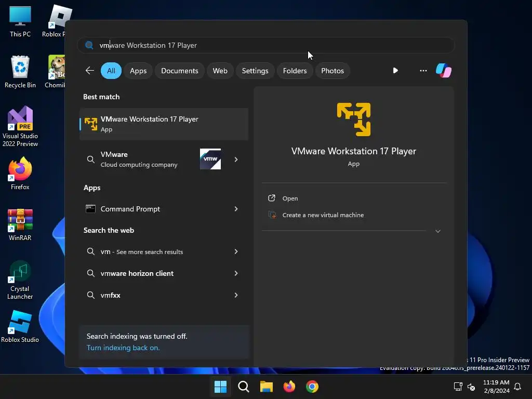This screenshot has width=532, height=399.
Task: Select the Folders filter tab
Action: click(x=295, y=71)
